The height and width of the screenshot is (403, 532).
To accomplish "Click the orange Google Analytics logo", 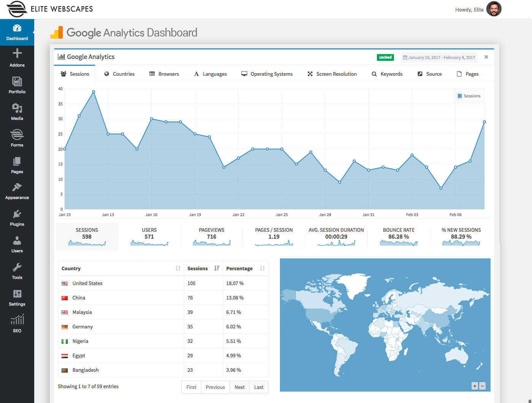I will 57,33.
